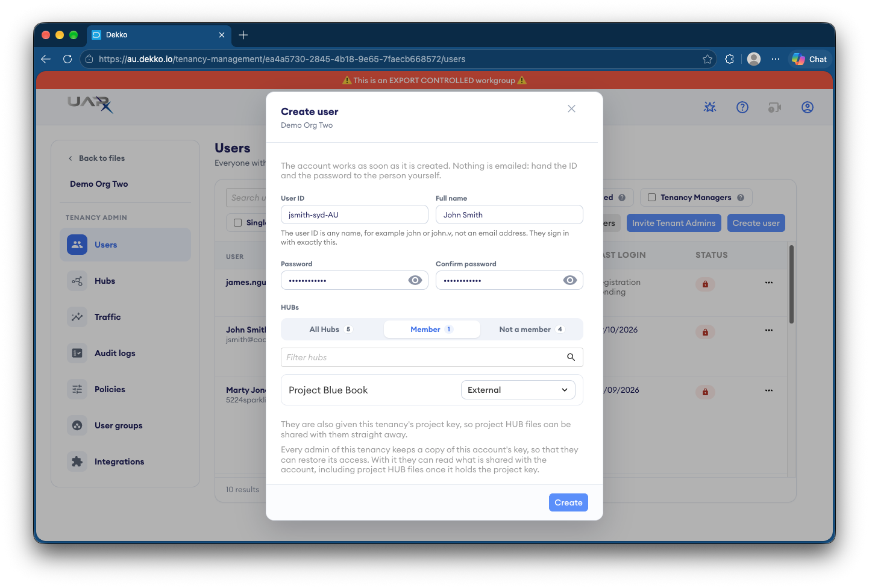The image size is (869, 588).
Task: Open the User groups icon
Action: coord(77,425)
